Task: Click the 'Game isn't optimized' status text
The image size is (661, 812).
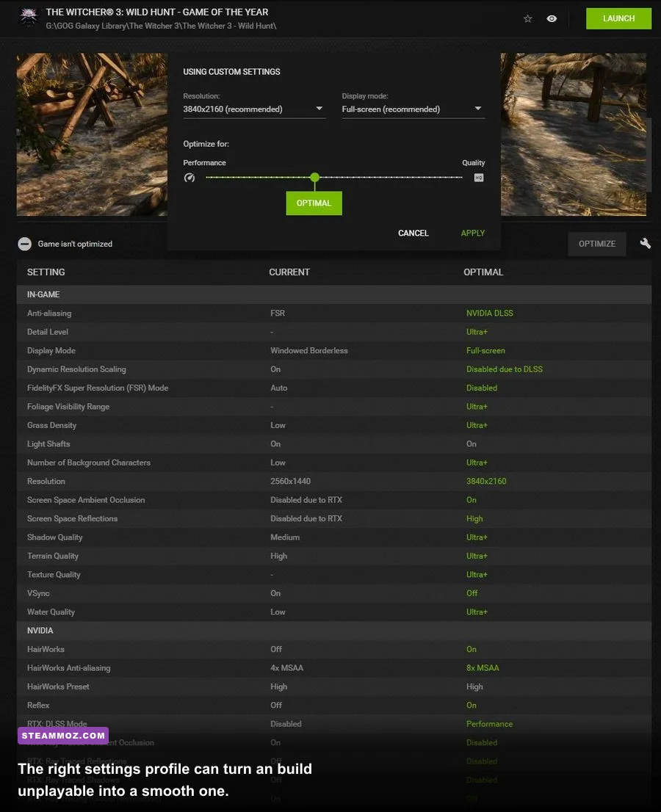Action: (x=75, y=244)
